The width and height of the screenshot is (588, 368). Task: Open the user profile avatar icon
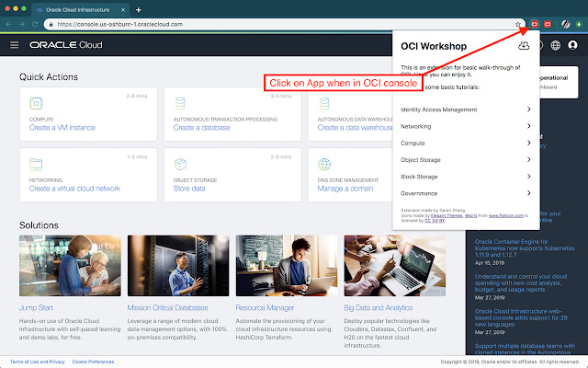[x=573, y=45]
